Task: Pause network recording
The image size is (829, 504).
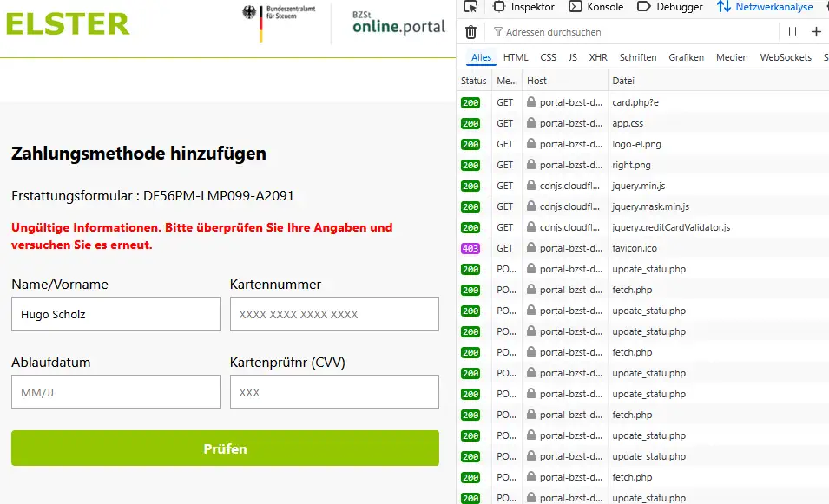Action: [x=792, y=32]
